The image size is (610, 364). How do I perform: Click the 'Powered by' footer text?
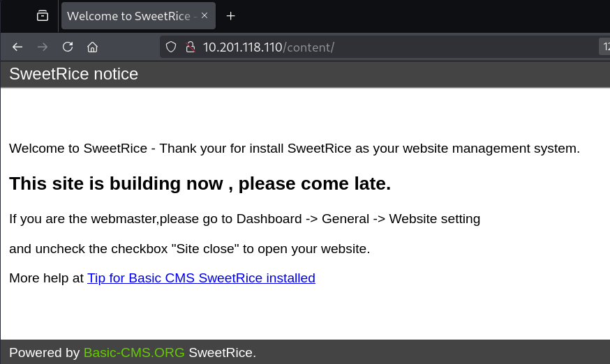point(45,352)
